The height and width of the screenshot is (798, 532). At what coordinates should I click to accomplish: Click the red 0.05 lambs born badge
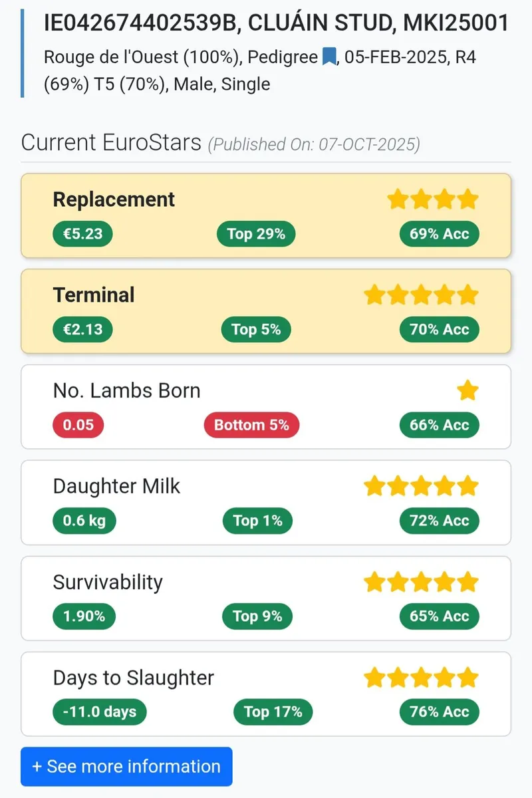pos(78,426)
